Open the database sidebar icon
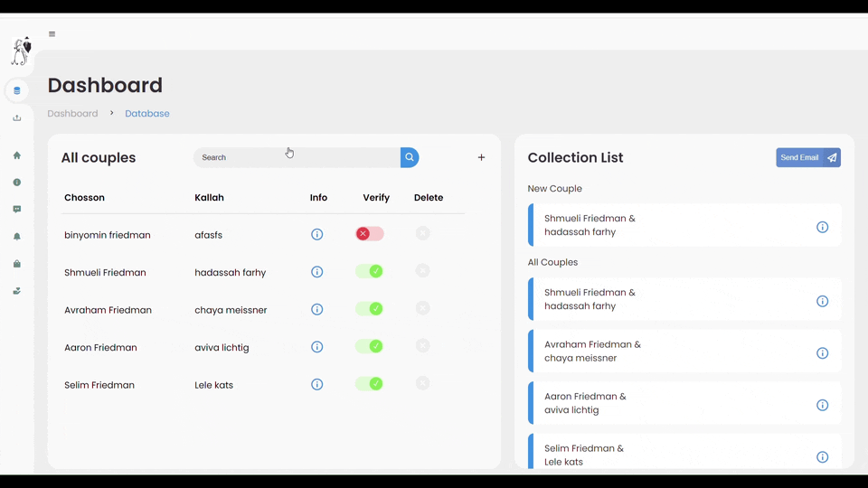The image size is (868, 488). (17, 90)
